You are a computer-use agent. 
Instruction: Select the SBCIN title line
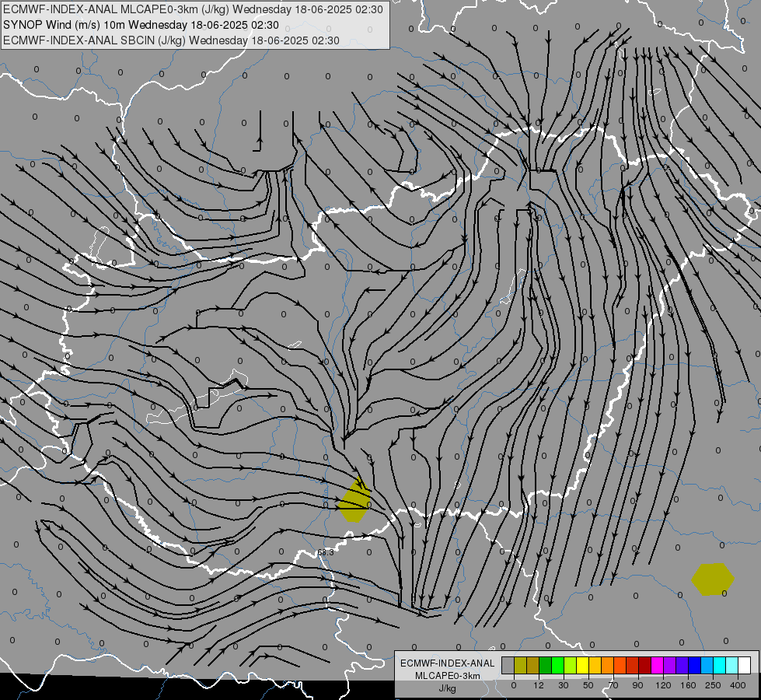(171, 40)
